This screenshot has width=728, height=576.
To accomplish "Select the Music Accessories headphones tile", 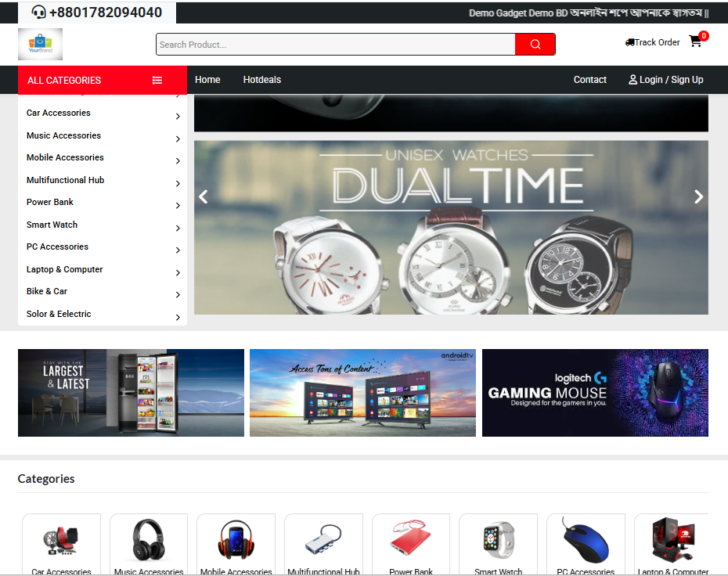I will pyautogui.click(x=149, y=545).
